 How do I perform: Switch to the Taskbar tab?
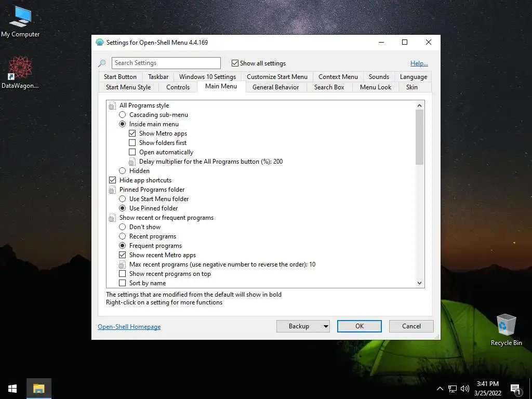point(158,77)
